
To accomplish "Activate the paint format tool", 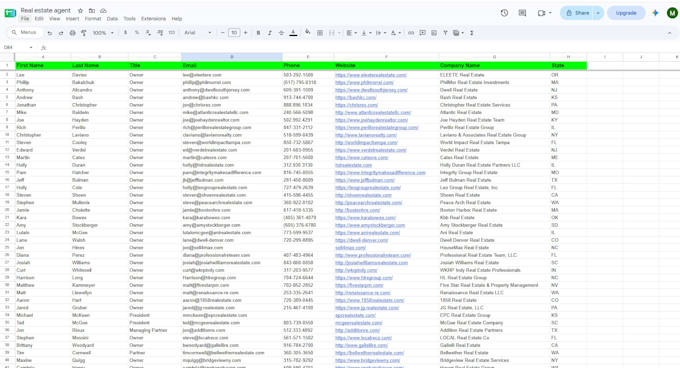I will click(84, 33).
